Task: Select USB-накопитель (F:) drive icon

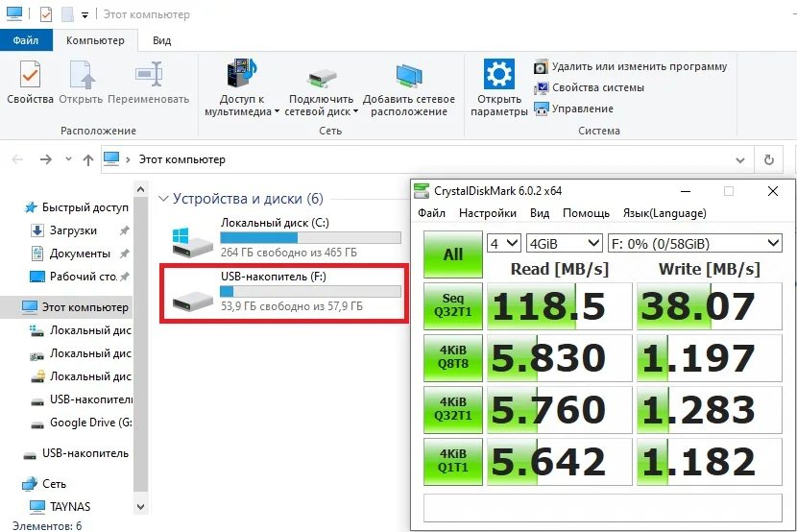Action: pos(193,300)
